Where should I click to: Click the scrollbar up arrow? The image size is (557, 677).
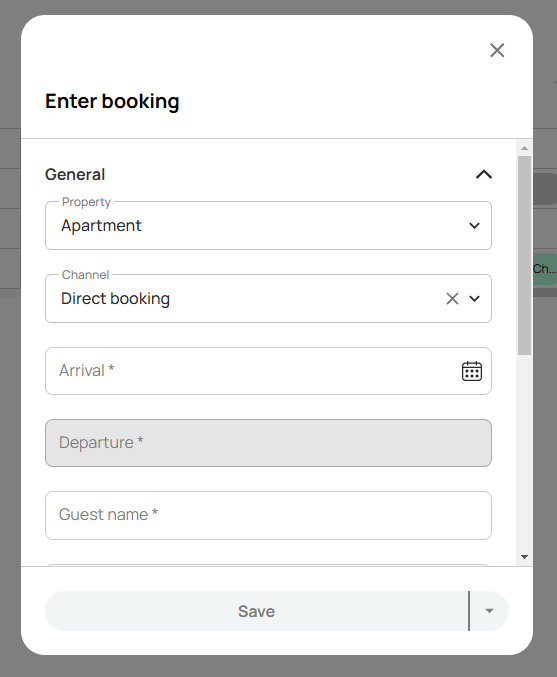524,148
